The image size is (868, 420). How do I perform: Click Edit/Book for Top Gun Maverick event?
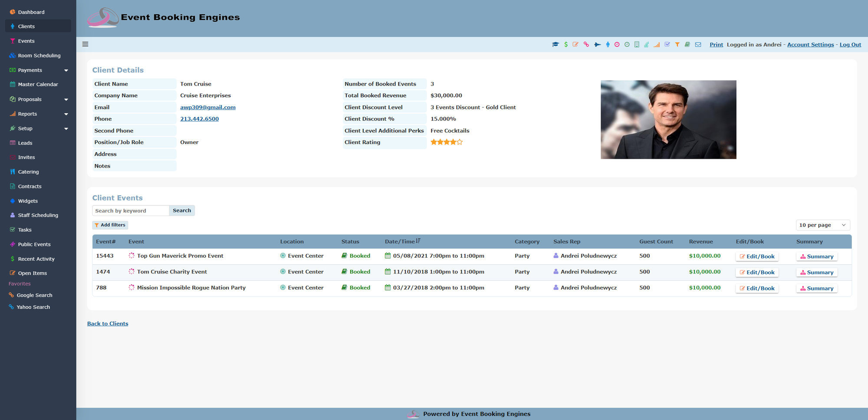pyautogui.click(x=757, y=256)
